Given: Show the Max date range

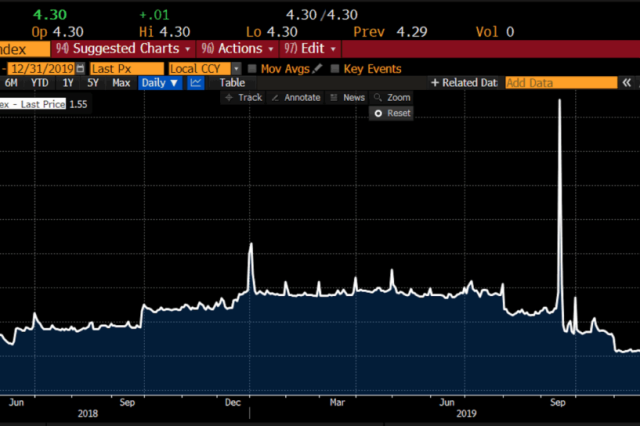Looking at the screenshot, I should click(x=121, y=84).
